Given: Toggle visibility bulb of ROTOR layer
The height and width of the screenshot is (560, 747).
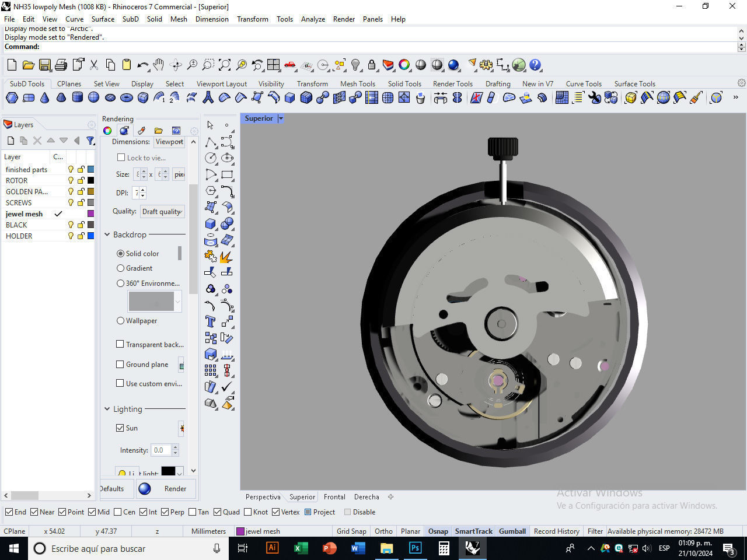Looking at the screenshot, I should [x=71, y=180].
